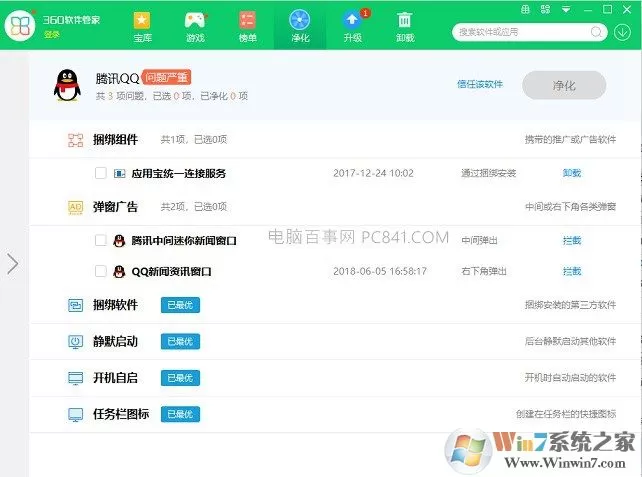Click the 开机自启 monitor icon
This screenshot has height=477, width=642.
point(75,378)
